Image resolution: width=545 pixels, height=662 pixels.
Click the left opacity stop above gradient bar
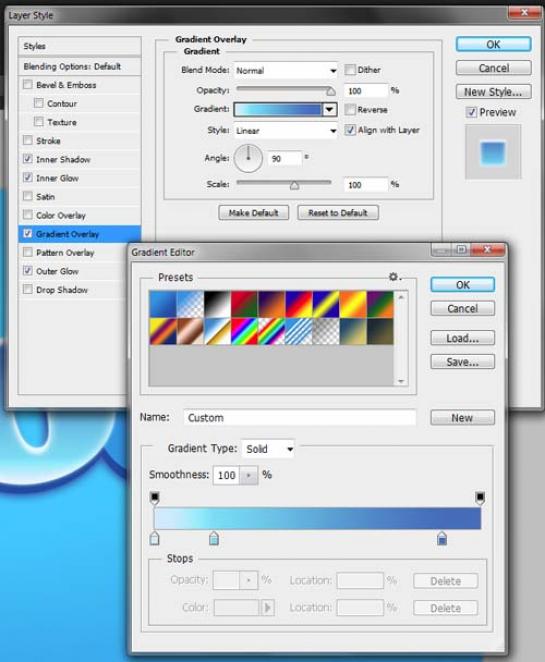(155, 498)
